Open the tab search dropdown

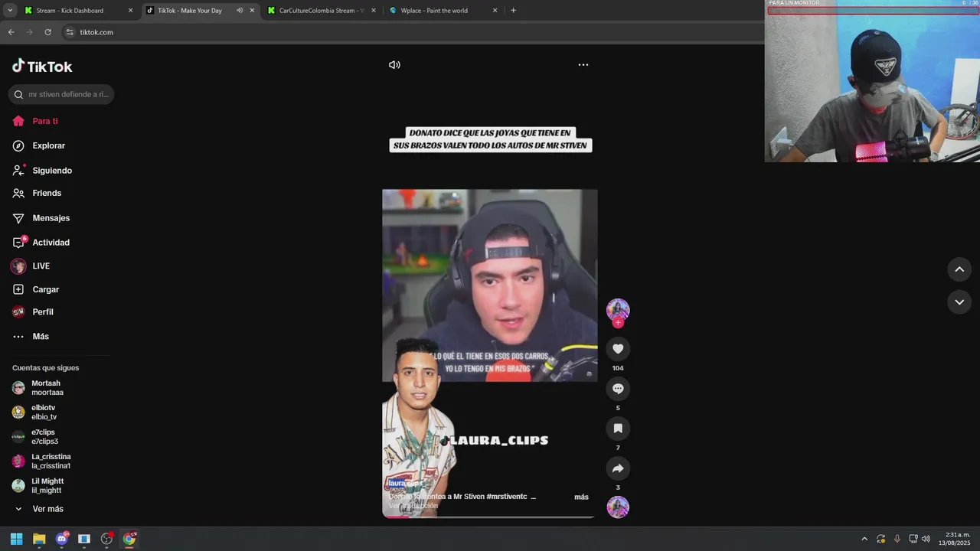point(10,11)
